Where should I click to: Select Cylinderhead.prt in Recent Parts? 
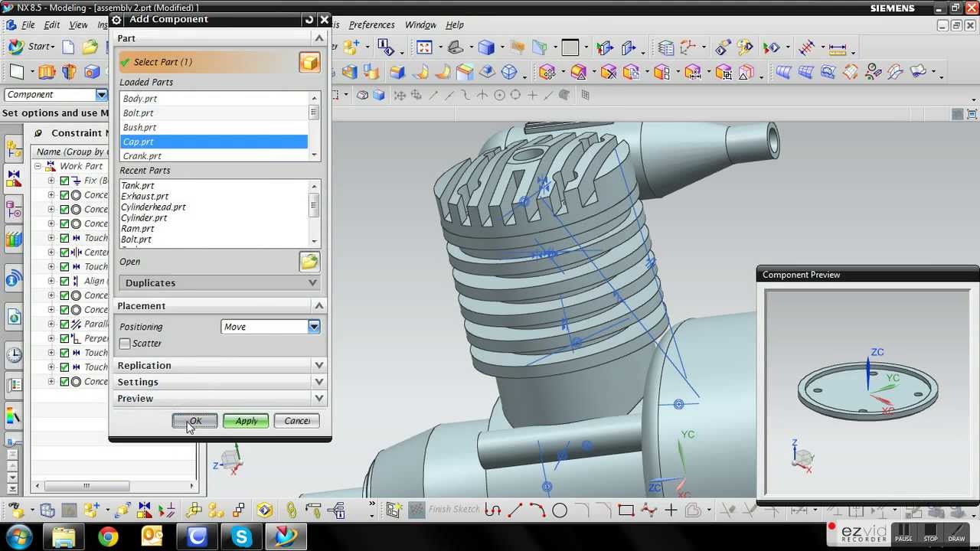(153, 207)
